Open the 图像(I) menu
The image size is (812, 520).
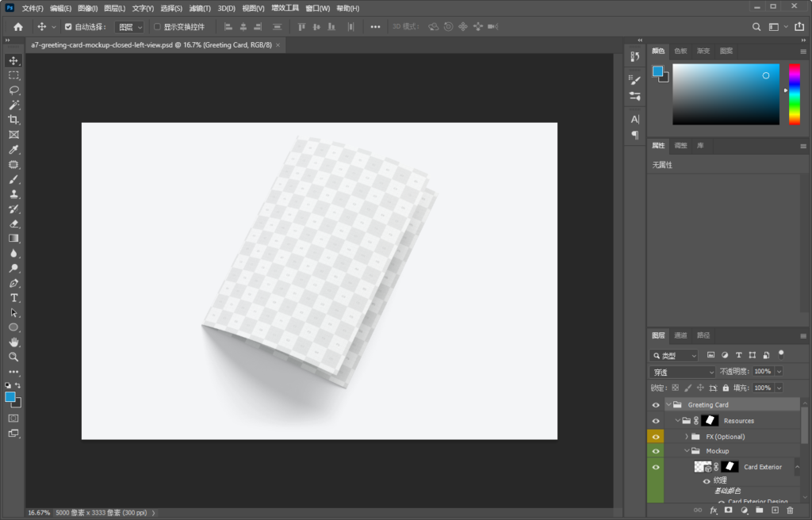[87, 8]
